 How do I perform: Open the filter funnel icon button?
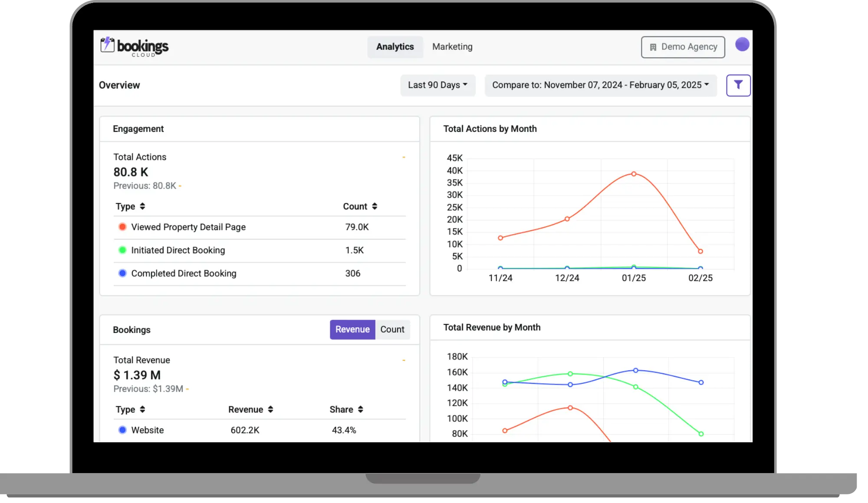coord(738,85)
